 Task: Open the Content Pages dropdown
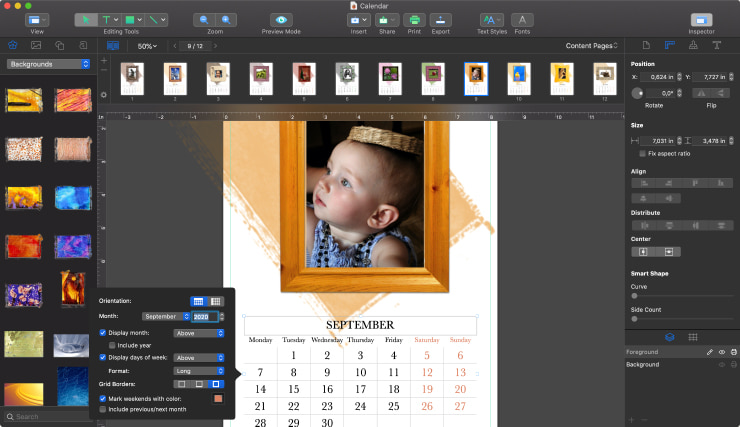[592, 46]
